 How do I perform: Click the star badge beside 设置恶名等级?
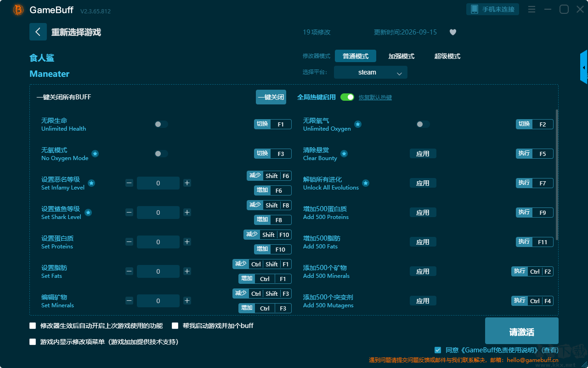pos(91,183)
